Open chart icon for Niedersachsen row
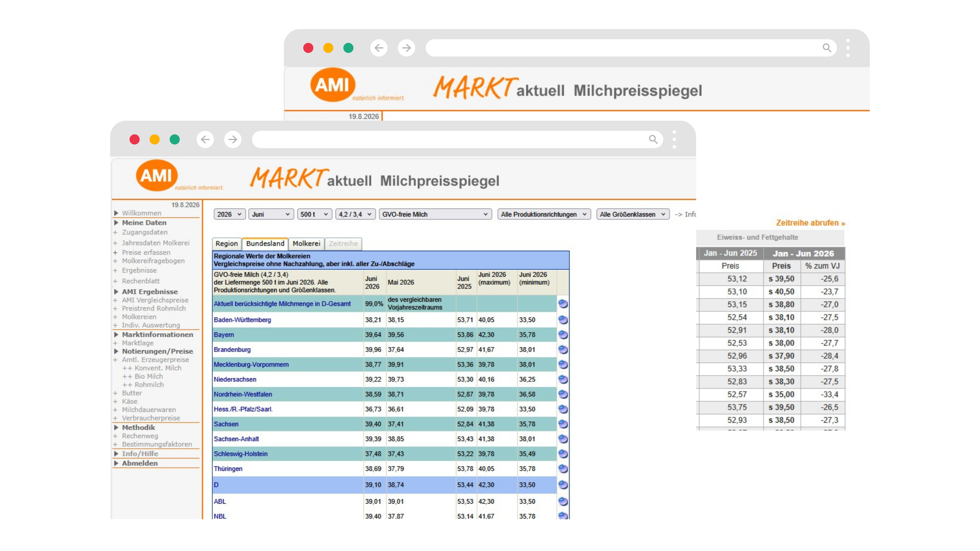Screen dimensions: 980x551 click(x=563, y=380)
